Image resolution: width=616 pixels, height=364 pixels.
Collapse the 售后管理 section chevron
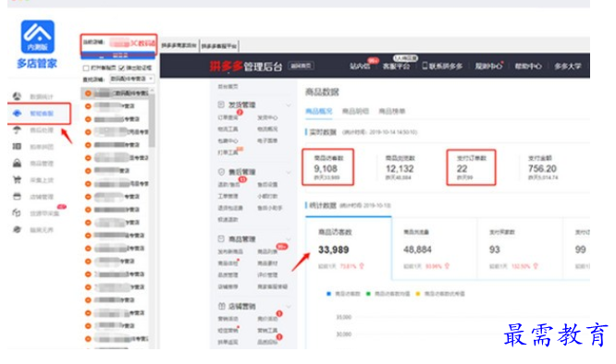(x=289, y=172)
